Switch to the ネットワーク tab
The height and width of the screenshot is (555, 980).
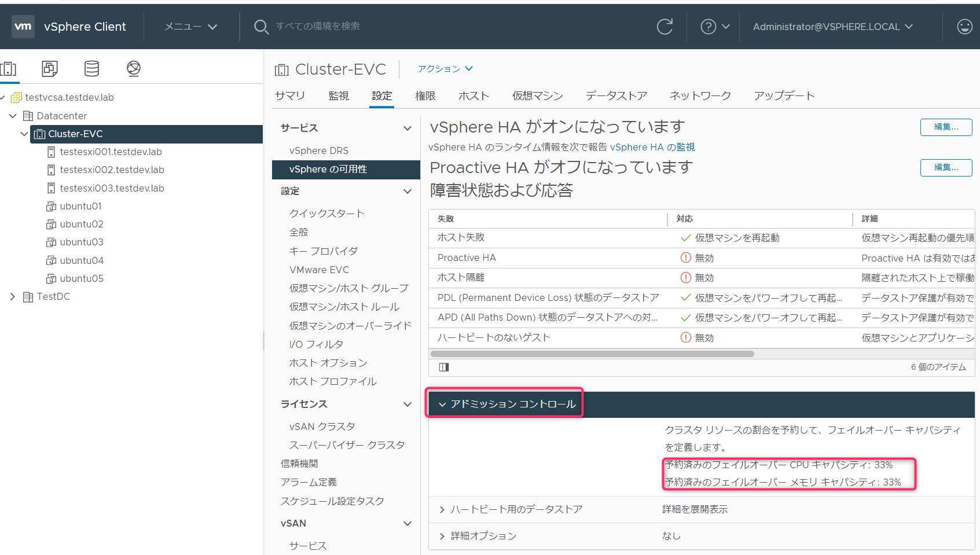pos(700,95)
